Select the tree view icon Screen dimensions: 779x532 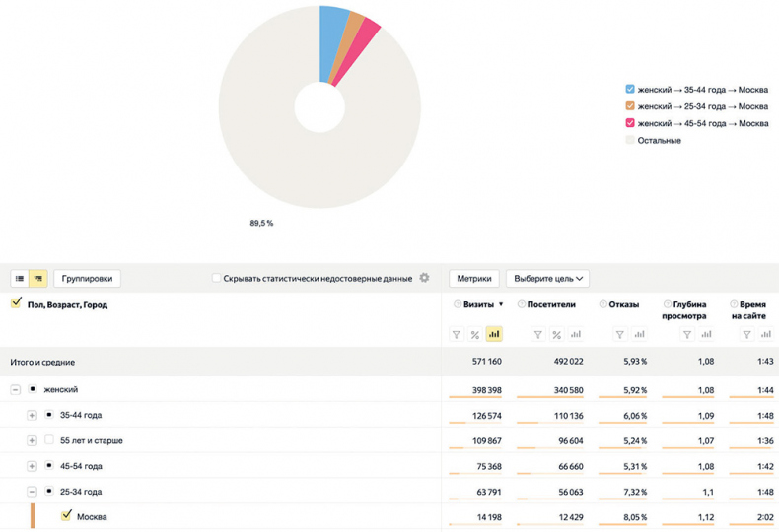38,279
